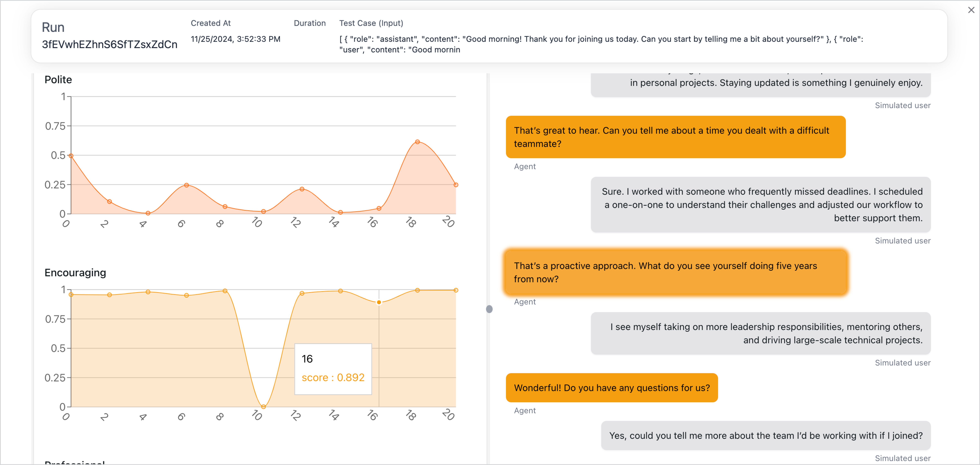Click the Polite chart peak at turn 18
The height and width of the screenshot is (465, 980).
click(x=417, y=142)
